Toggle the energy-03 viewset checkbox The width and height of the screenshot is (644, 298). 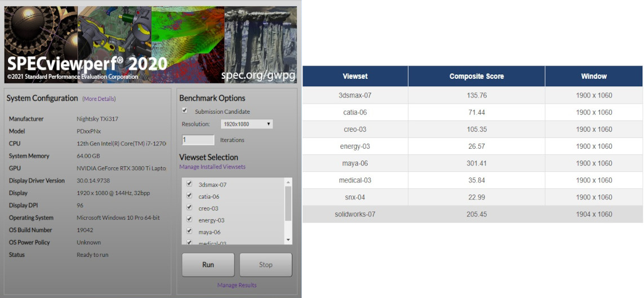point(189,220)
